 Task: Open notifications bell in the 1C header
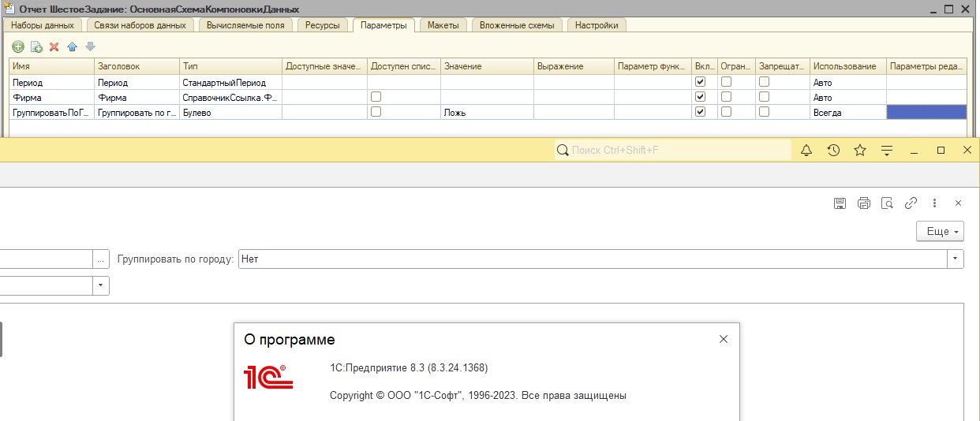[806, 150]
